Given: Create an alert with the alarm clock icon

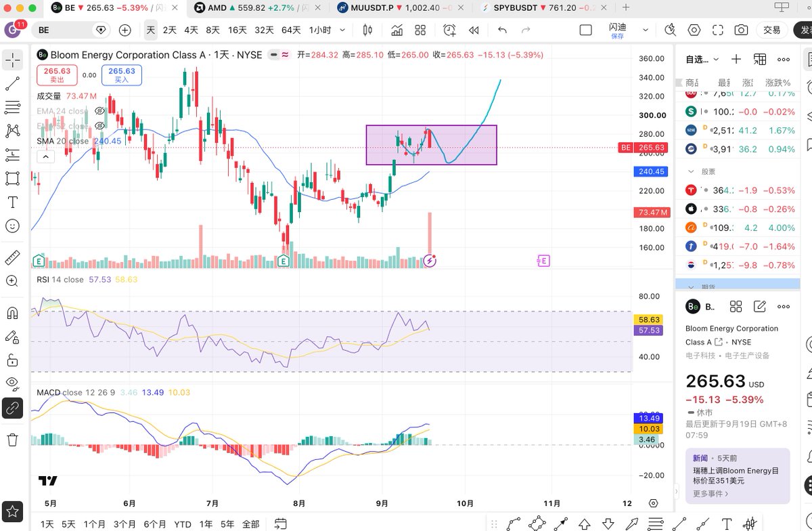Looking at the screenshot, I should pyautogui.click(x=449, y=30).
